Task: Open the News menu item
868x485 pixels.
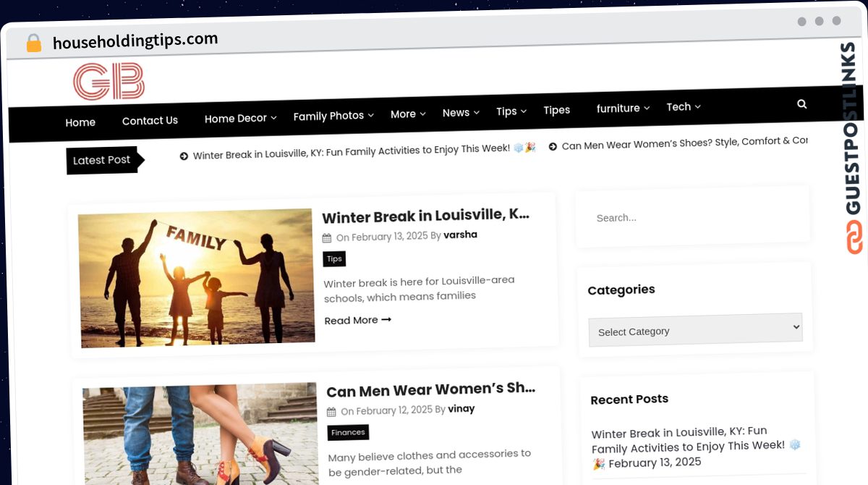Action: pyautogui.click(x=456, y=113)
